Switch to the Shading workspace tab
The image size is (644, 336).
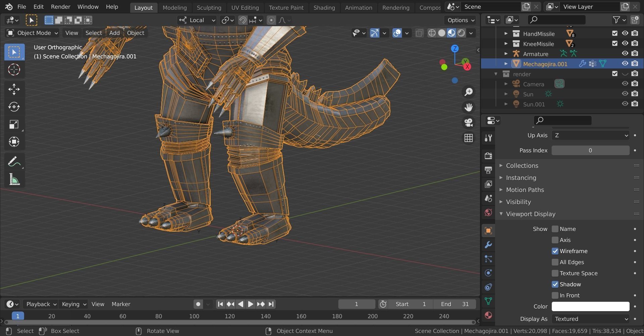click(x=324, y=7)
